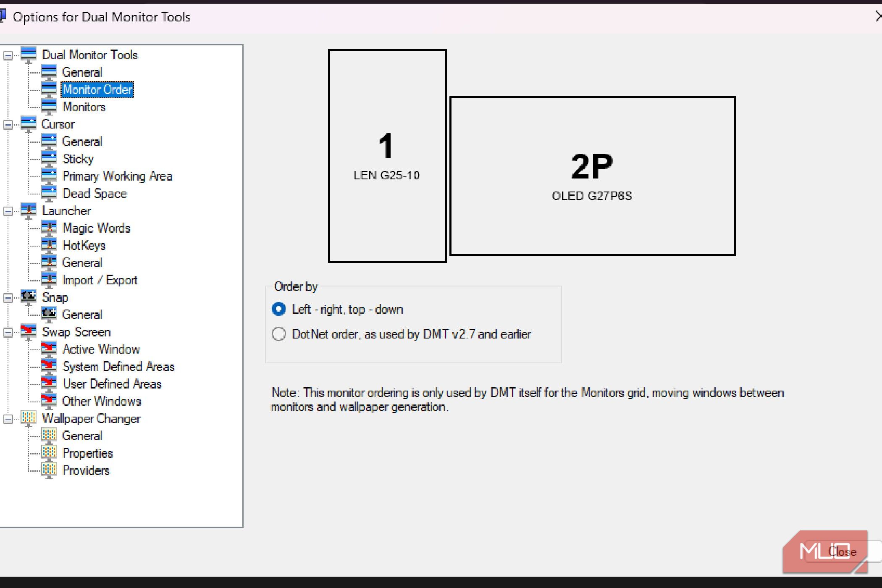Collapse the Swap Screen tree node
The image size is (882, 588).
[8, 332]
